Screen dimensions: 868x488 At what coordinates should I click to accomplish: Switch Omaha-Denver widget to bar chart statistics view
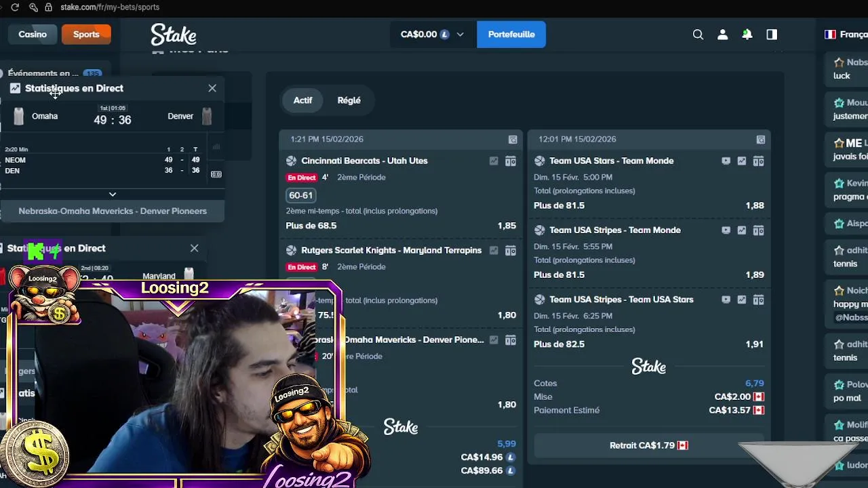pos(216,146)
